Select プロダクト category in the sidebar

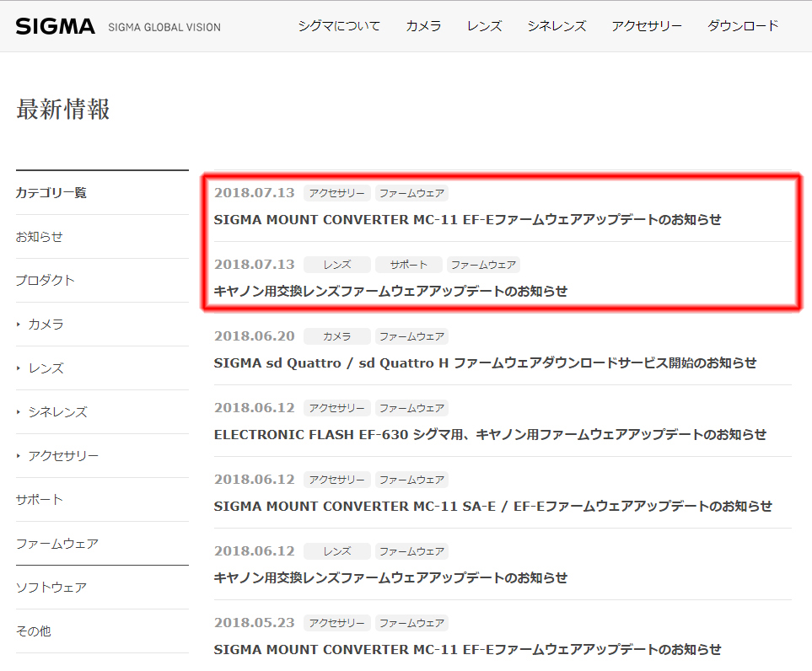tap(45, 280)
